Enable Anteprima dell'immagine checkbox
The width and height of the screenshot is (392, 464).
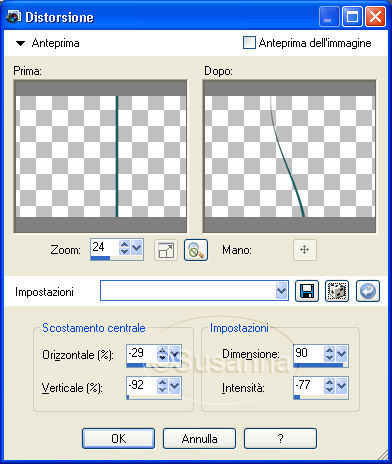[249, 43]
